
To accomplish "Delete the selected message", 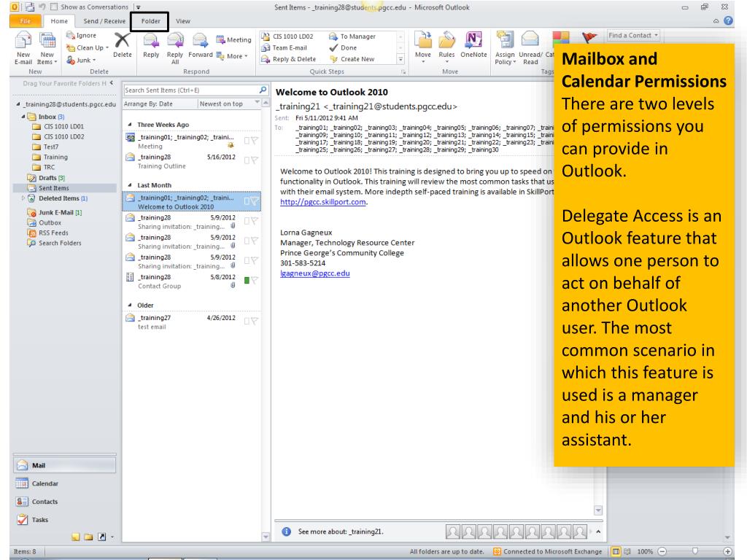I will [x=123, y=44].
